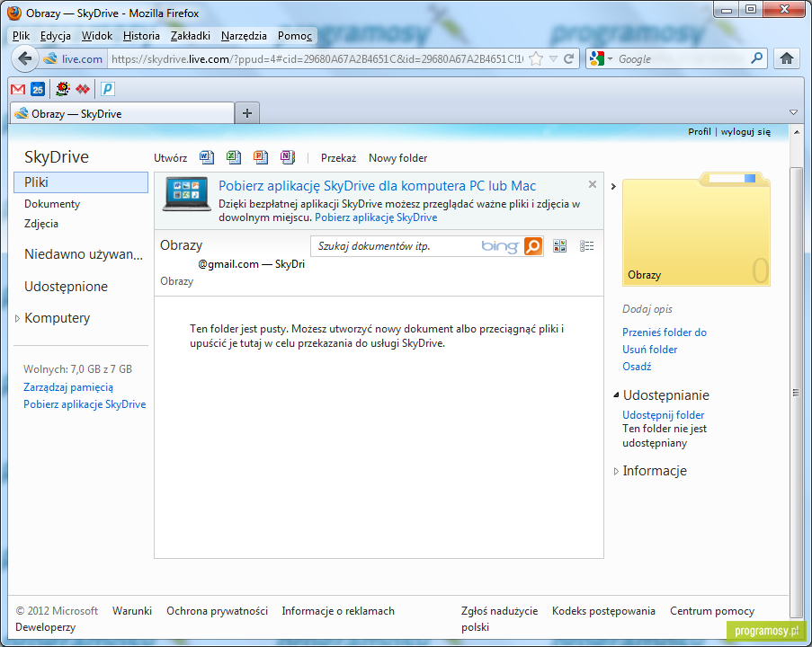Open the Centrum pomocy footer link
The image size is (812, 647).
click(712, 611)
